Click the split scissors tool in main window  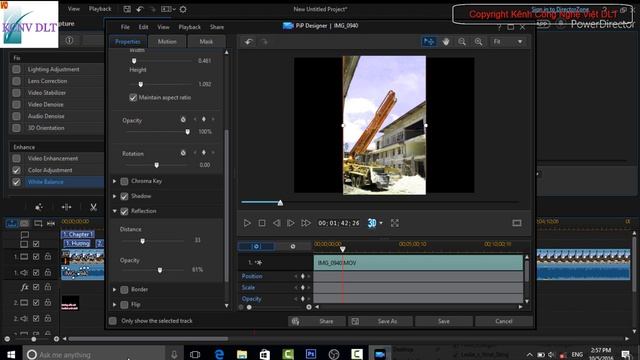pos(93,207)
